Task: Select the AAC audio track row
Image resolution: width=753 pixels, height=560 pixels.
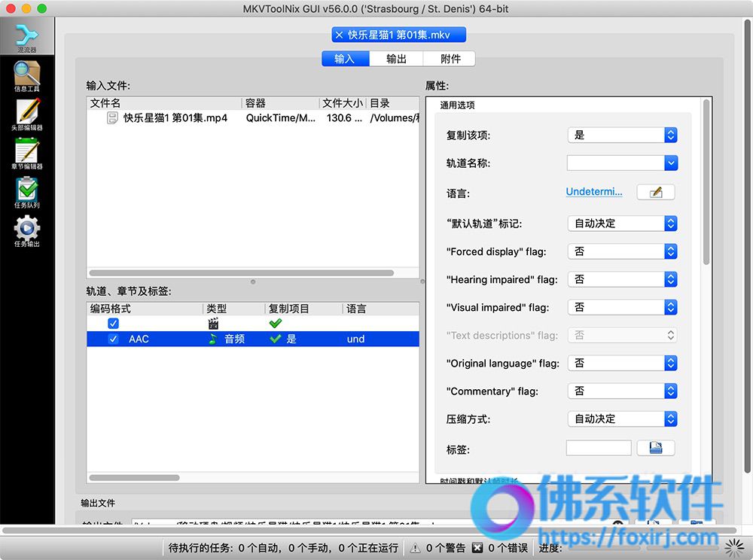Action: coord(253,339)
